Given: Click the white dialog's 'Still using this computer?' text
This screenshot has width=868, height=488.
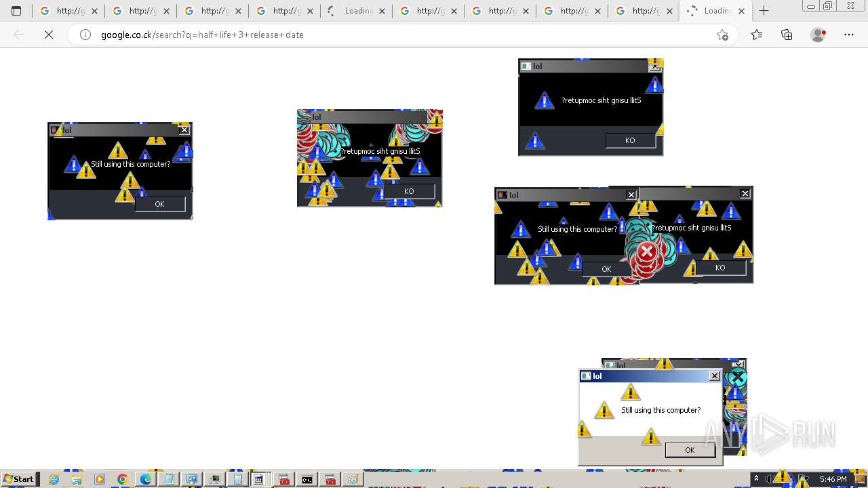Looking at the screenshot, I should point(660,410).
